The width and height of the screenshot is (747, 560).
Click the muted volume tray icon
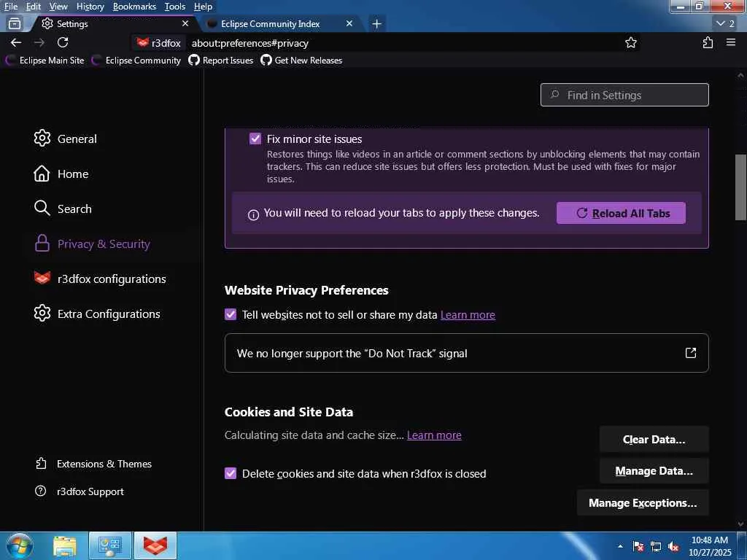click(x=673, y=546)
